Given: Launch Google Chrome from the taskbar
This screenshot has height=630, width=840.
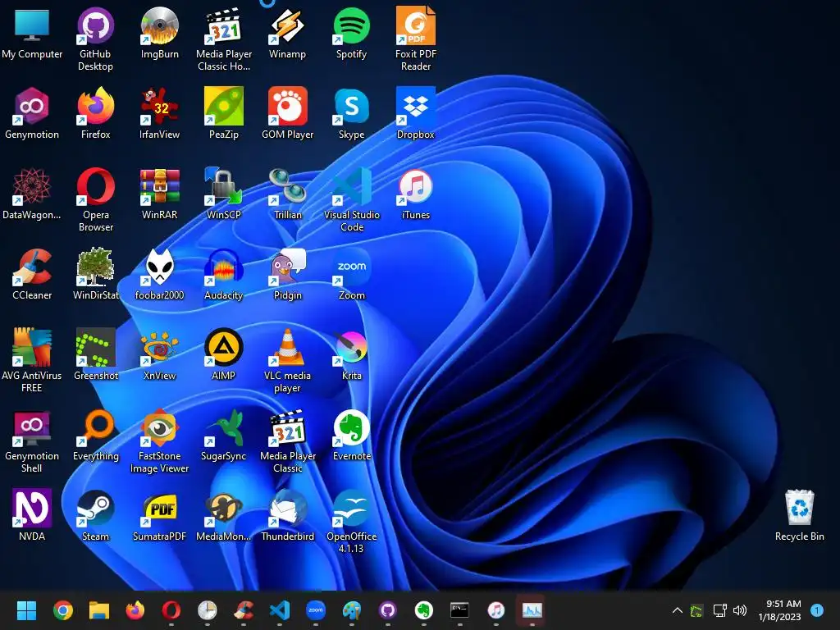Looking at the screenshot, I should 62,609.
